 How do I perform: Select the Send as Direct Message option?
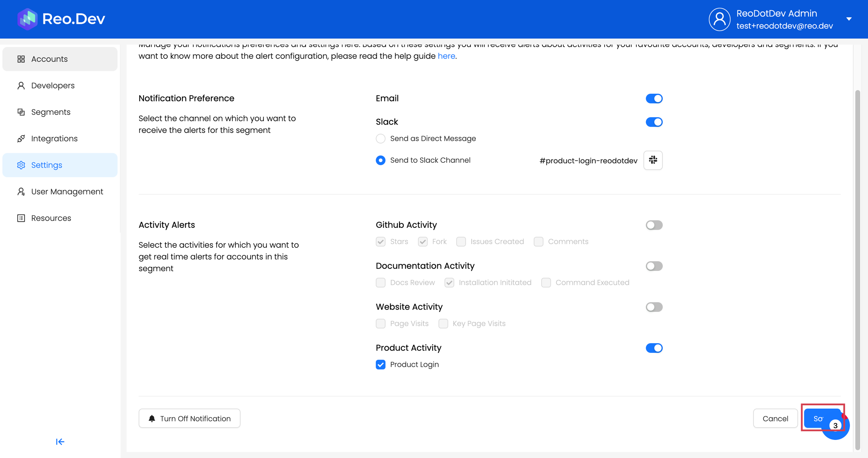(x=381, y=139)
